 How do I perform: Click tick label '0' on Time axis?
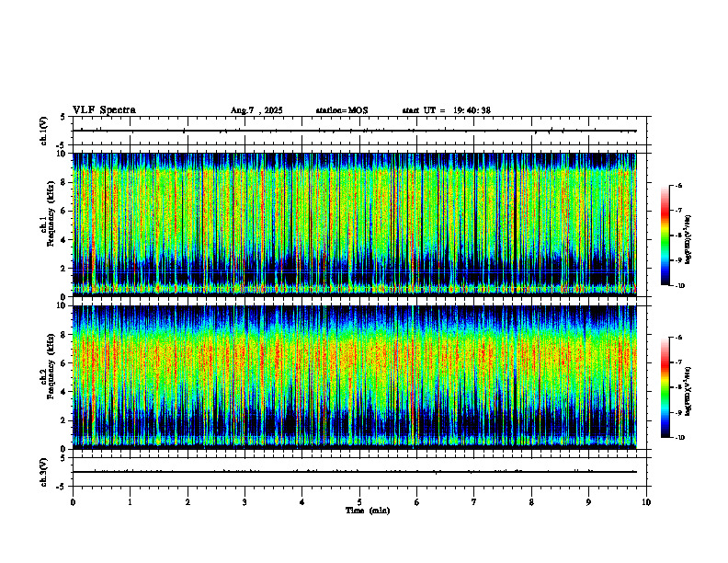73,502
